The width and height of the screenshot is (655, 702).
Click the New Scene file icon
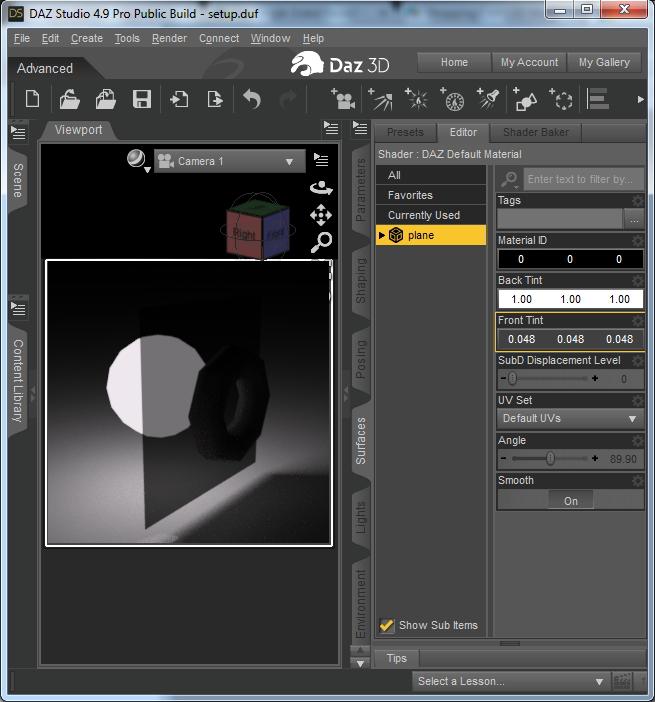[x=32, y=99]
